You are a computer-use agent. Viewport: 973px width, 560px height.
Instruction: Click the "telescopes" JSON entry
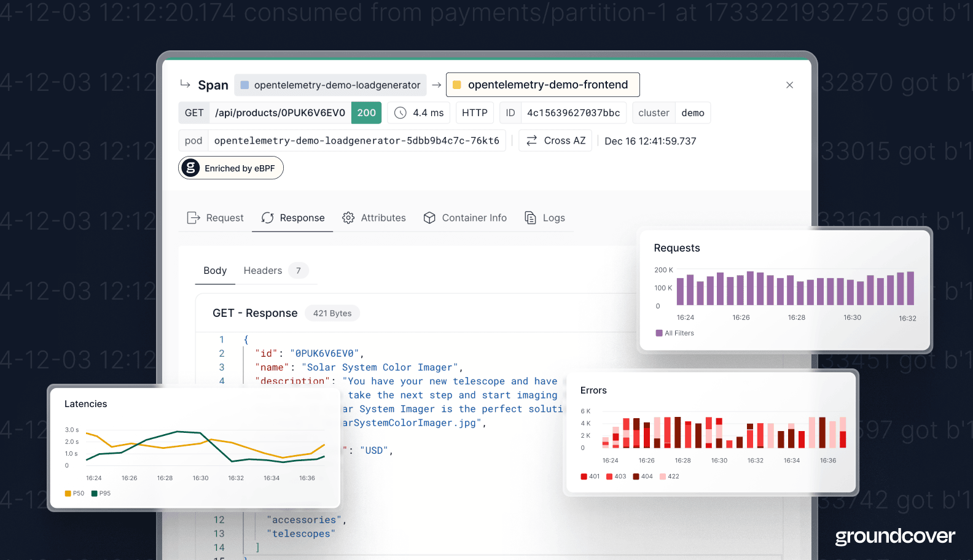point(301,534)
